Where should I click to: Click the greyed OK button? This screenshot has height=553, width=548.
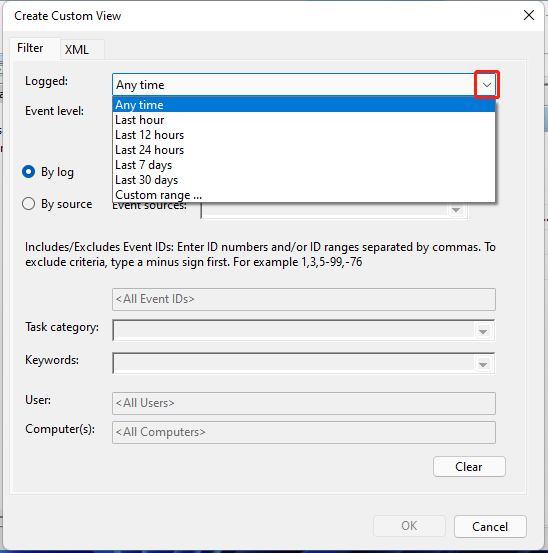[409, 526]
